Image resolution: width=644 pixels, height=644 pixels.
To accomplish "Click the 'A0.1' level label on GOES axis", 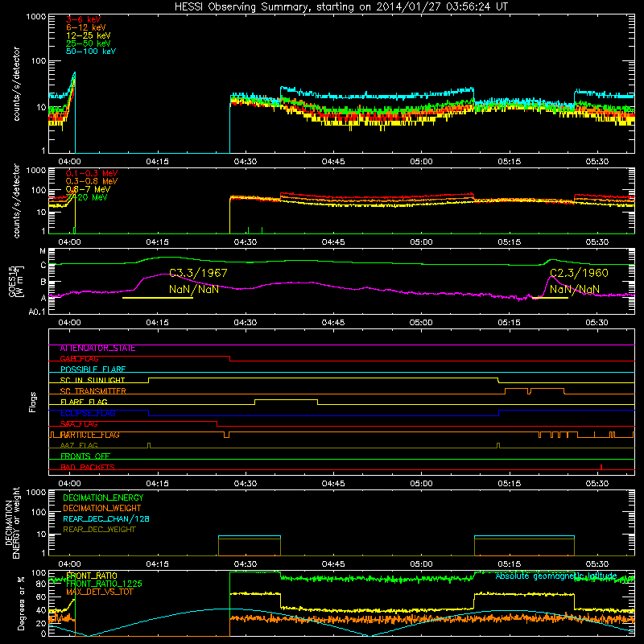I will coord(37,312).
